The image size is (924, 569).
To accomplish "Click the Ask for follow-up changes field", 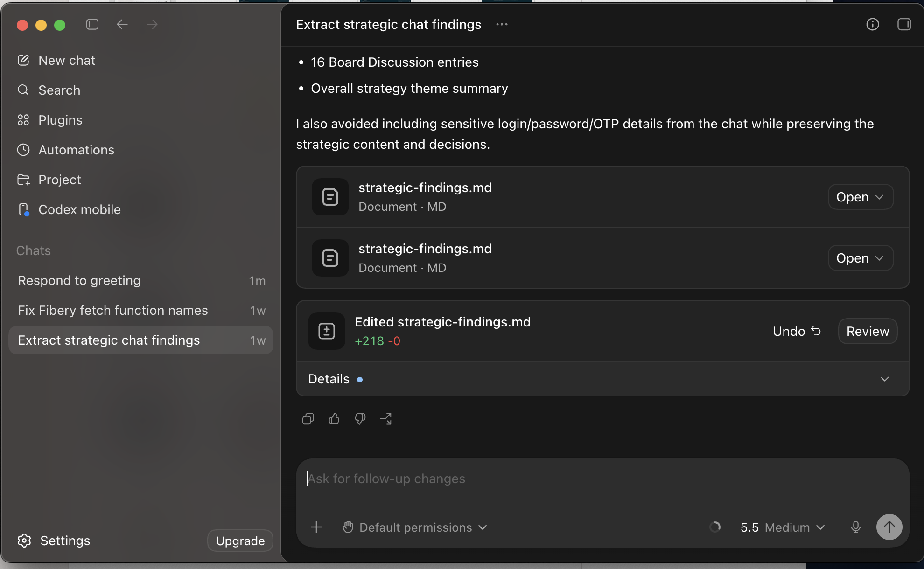I will pos(602,479).
